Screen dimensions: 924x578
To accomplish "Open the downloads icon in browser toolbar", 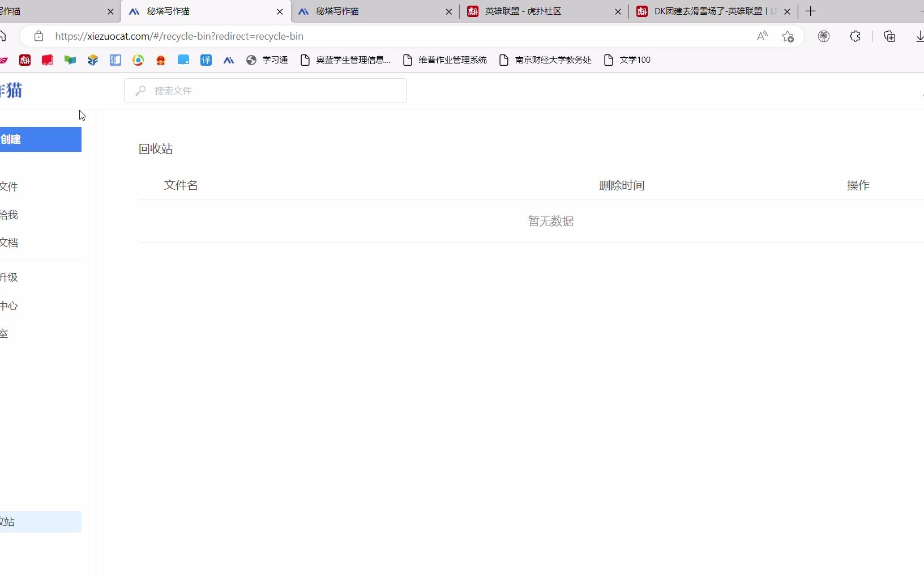I will click(x=919, y=36).
